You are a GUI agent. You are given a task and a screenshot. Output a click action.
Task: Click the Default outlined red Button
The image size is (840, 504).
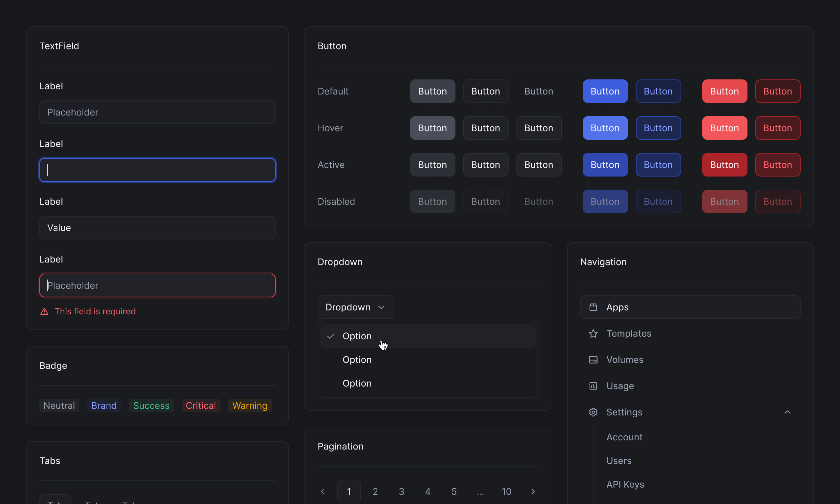click(x=778, y=91)
